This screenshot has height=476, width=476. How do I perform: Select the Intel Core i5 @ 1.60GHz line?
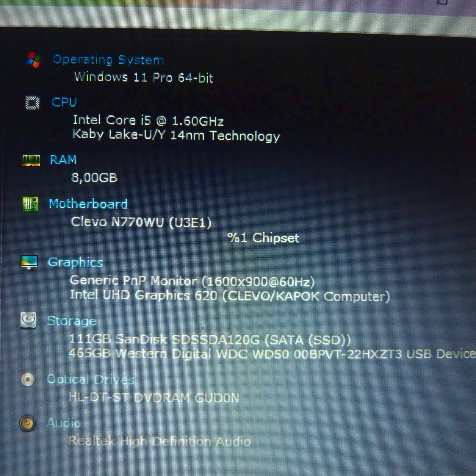click(148, 120)
